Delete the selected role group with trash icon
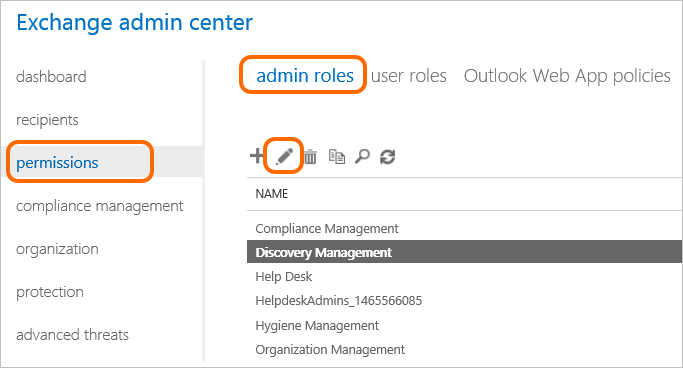 310,156
